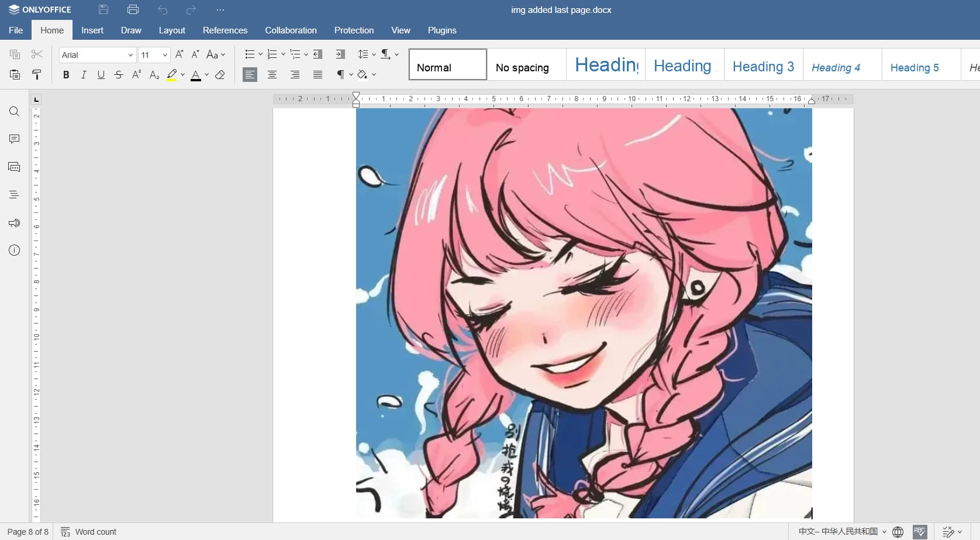Align paragraph right
The image size is (980, 540).
(295, 74)
